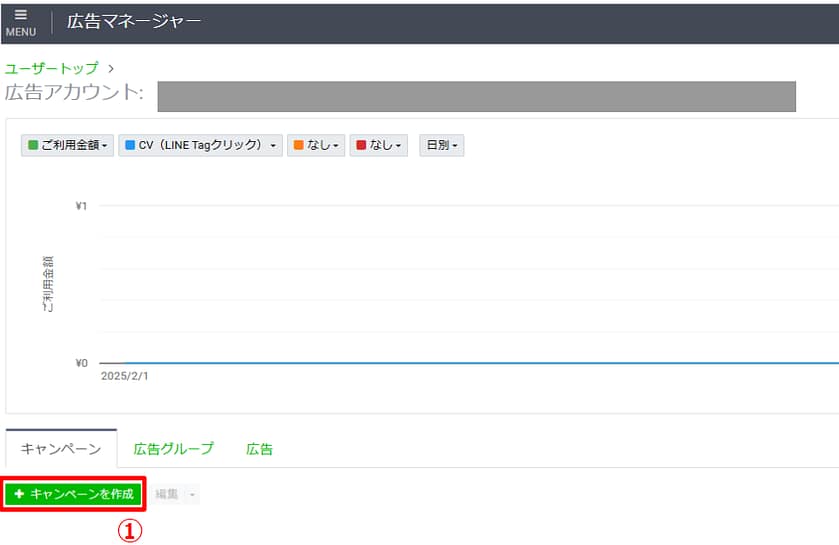
Task: Open the hamburger MENU icon
Action: pyautogui.click(x=20, y=21)
